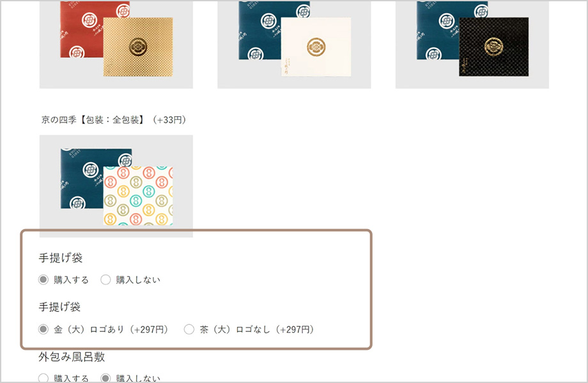
Task: Click the white gift box image
Action: 316,47
